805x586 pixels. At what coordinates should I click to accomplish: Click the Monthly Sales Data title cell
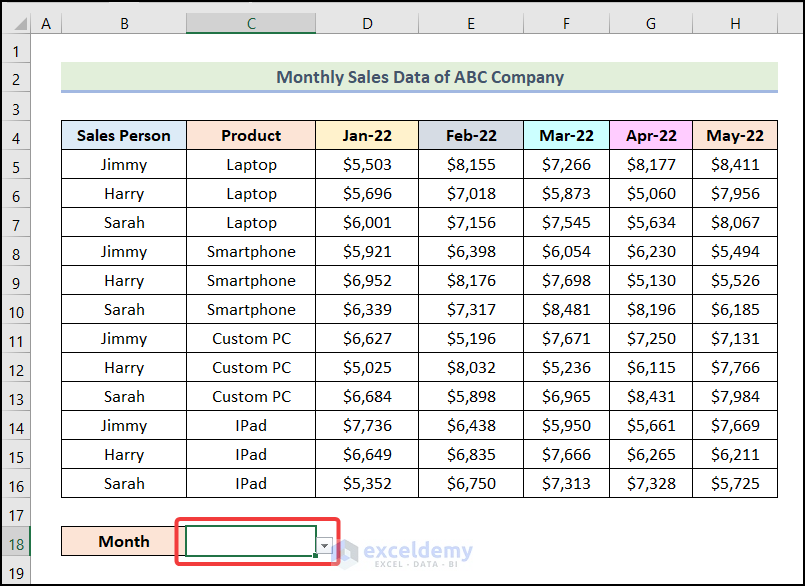[x=419, y=77]
